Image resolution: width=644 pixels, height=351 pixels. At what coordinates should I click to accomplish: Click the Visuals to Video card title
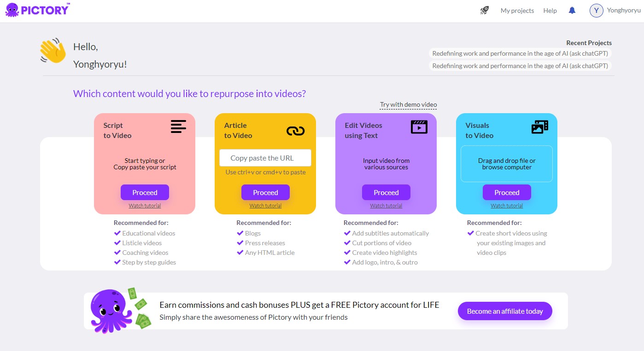click(x=479, y=130)
